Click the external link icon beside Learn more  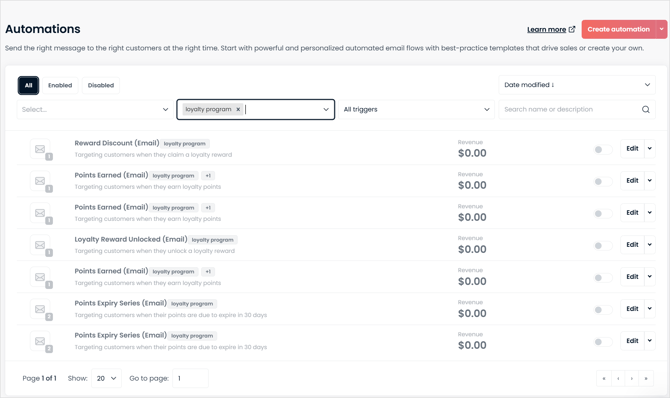tap(572, 29)
